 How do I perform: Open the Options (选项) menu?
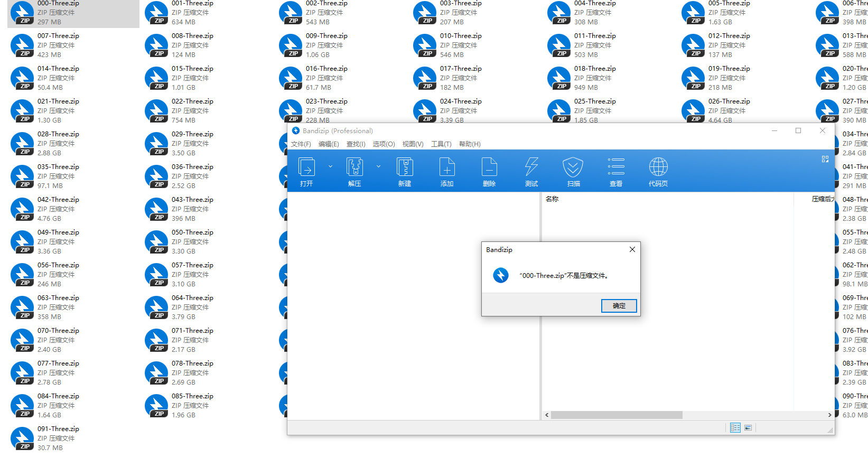[384, 144]
